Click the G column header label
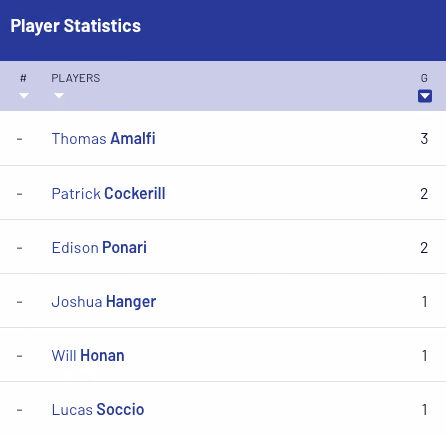Image resolution: width=446 pixels, height=435 pixels. click(x=424, y=78)
